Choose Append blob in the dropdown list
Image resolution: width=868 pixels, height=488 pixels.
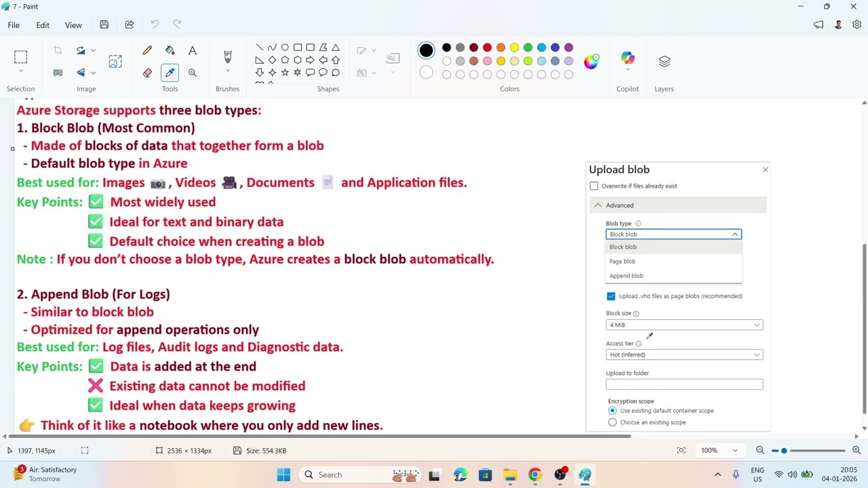point(673,276)
